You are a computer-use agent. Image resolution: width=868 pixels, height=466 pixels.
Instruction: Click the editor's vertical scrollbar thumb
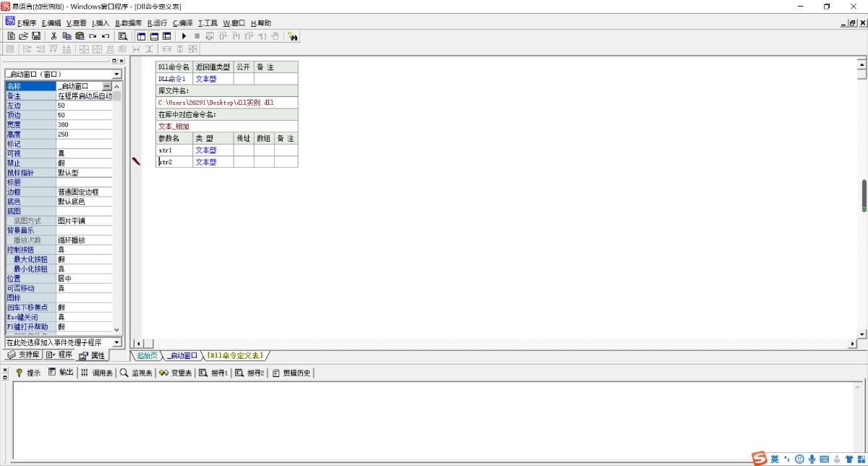(863, 194)
